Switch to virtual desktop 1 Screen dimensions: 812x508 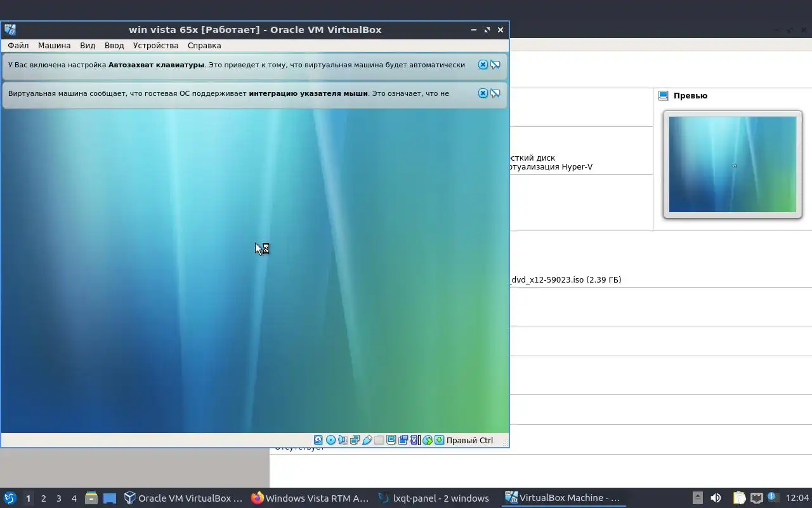coord(28,498)
